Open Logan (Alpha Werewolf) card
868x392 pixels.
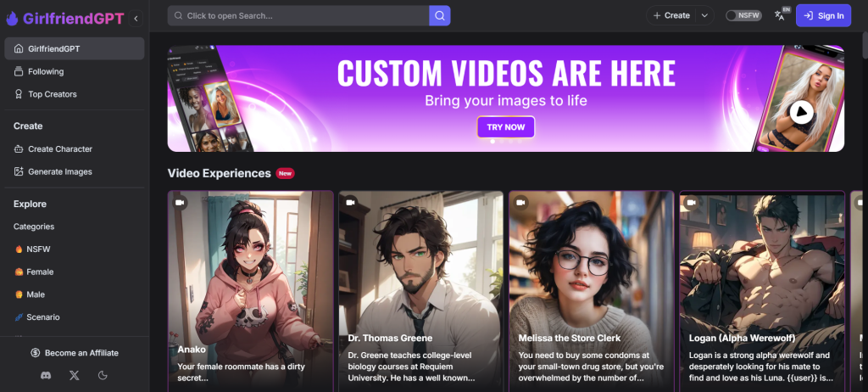(x=762, y=291)
